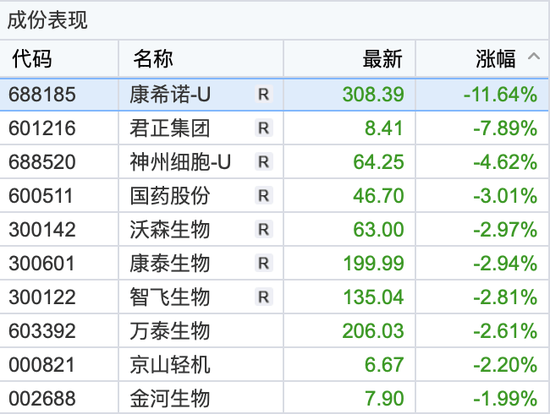Select stock code 000821
This screenshot has height=414, width=550.
[42, 365]
